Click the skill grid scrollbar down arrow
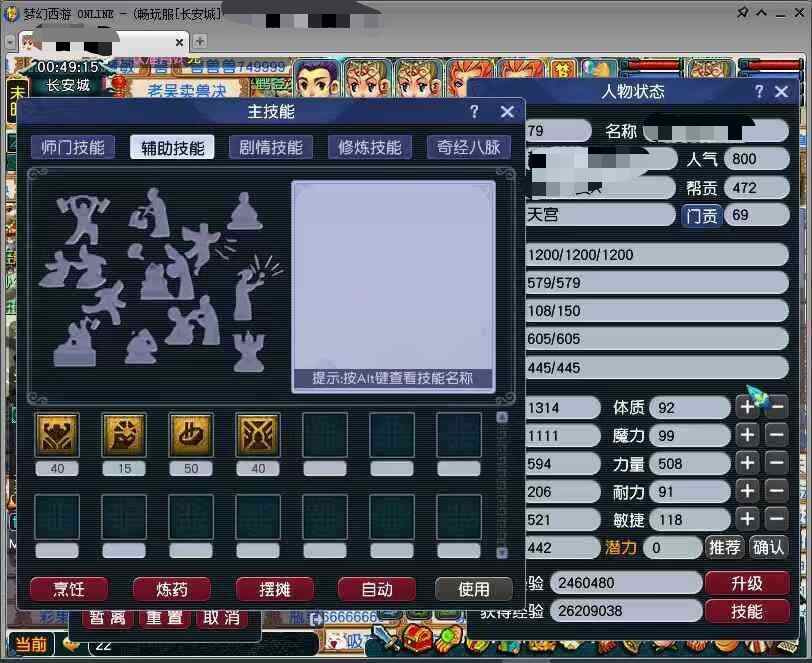 pos(502,553)
